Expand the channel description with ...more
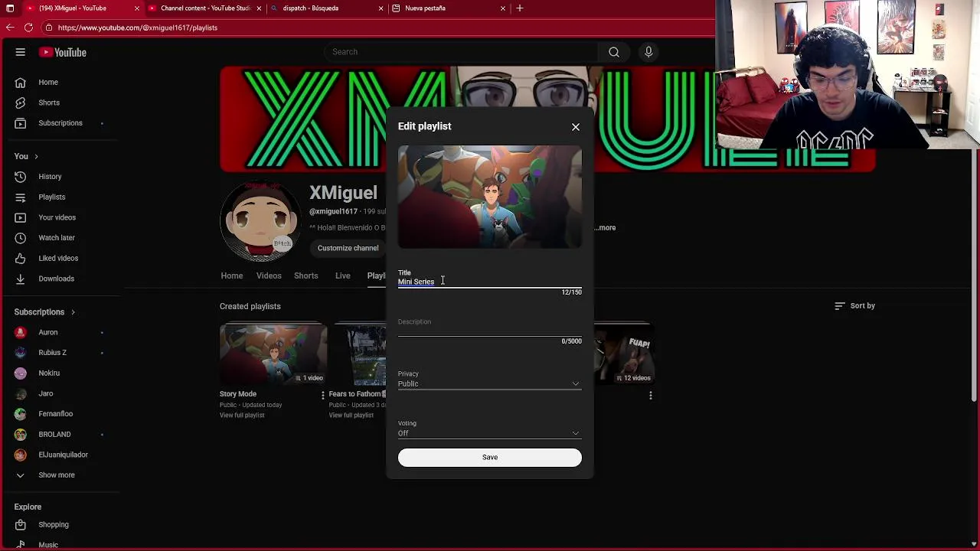The image size is (980, 551). click(605, 228)
